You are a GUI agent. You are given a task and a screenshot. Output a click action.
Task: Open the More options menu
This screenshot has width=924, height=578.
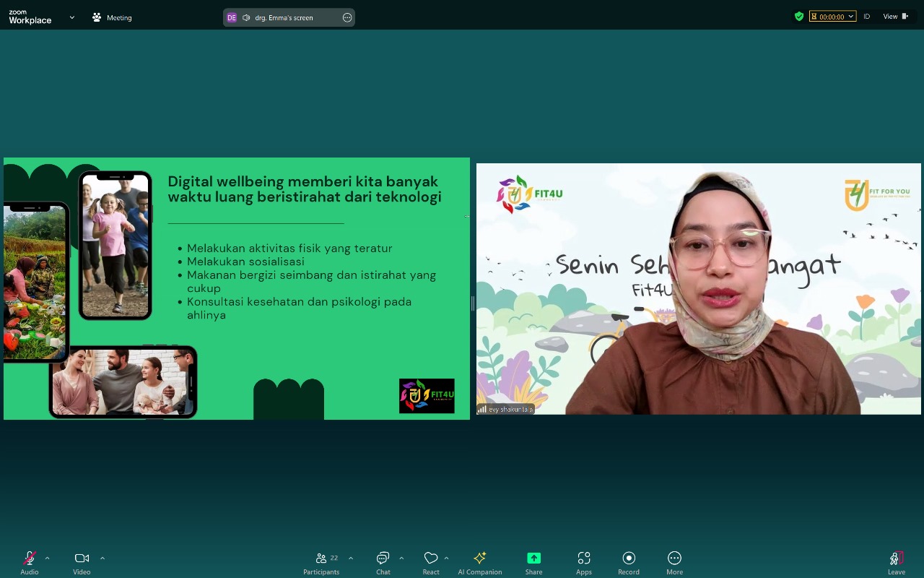coord(674,558)
